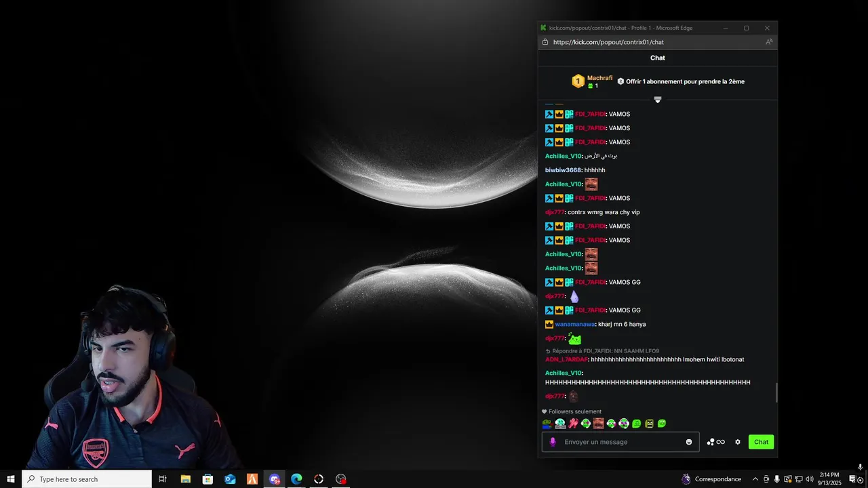Open Machrafi's profile in gift leaderboard
The width and height of the screenshot is (868, 488).
coord(599,78)
